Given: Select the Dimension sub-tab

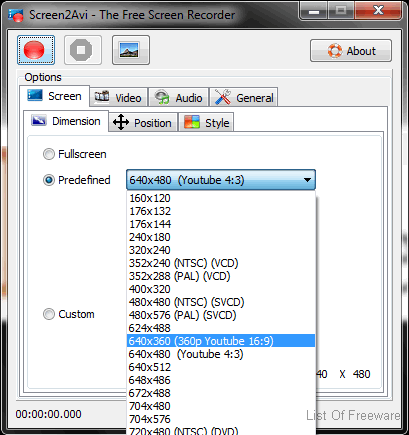Looking at the screenshot, I should tap(66, 121).
